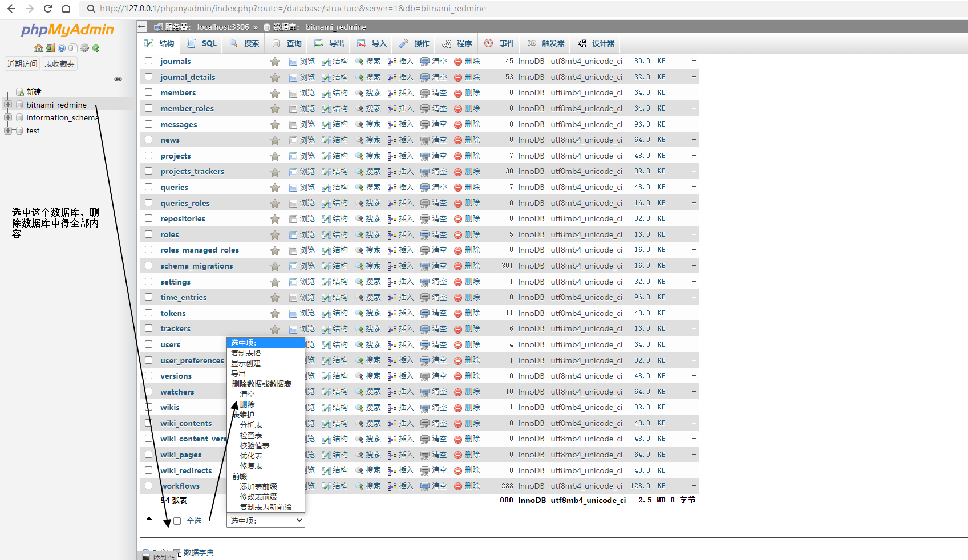
Task: Choose 分析表 option in dropdown list
Action: pyautogui.click(x=251, y=425)
